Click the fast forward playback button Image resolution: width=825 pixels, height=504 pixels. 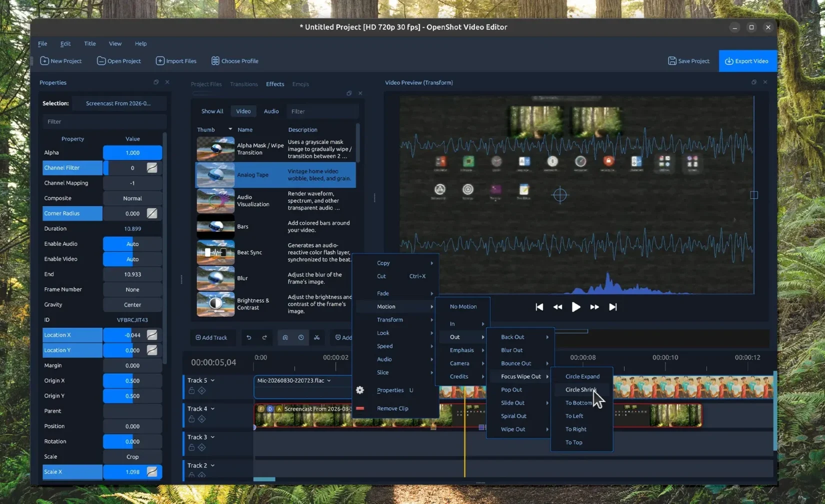pyautogui.click(x=594, y=307)
